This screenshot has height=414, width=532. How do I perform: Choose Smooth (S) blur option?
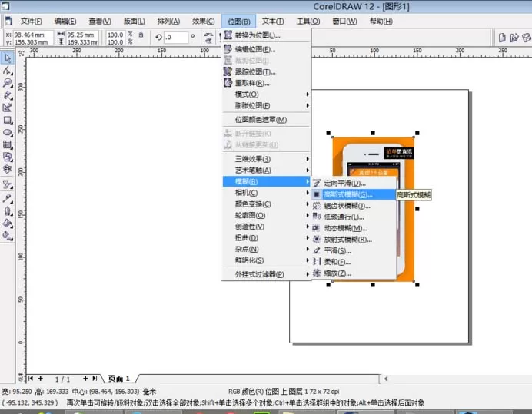(354, 250)
